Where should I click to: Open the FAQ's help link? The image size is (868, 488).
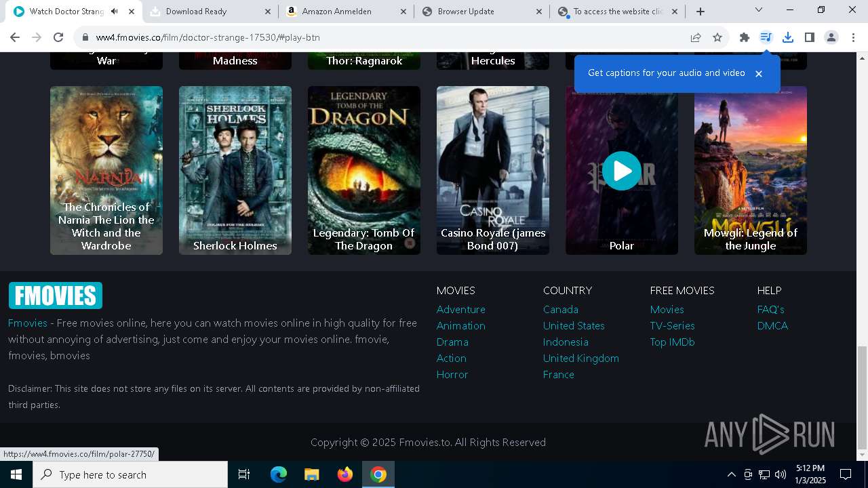[771, 310]
